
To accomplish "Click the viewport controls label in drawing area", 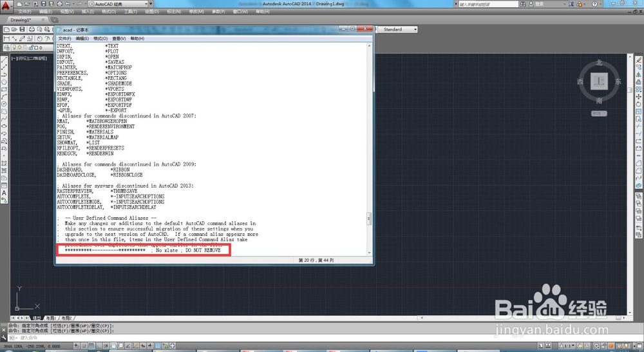I will point(29,59).
